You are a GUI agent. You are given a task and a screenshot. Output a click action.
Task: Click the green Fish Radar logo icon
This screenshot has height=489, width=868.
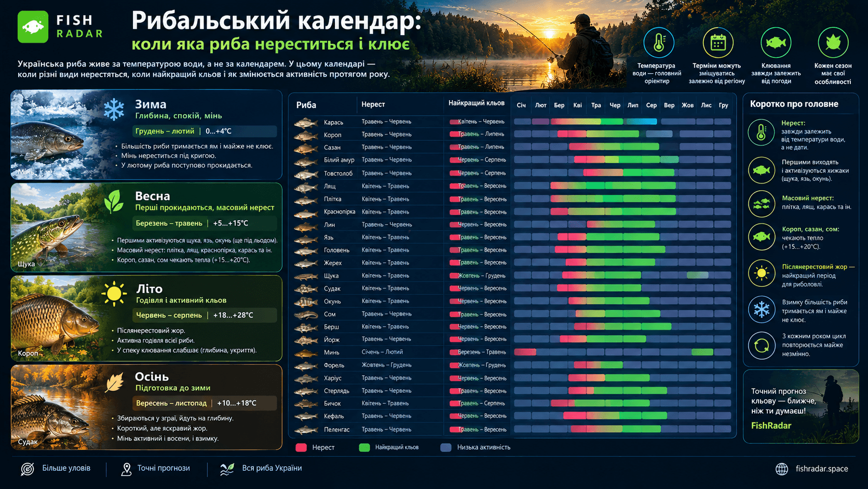click(33, 27)
